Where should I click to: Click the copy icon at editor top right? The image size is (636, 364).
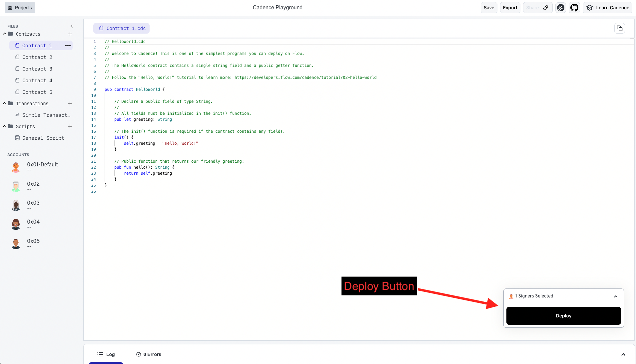click(x=619, y=28)
